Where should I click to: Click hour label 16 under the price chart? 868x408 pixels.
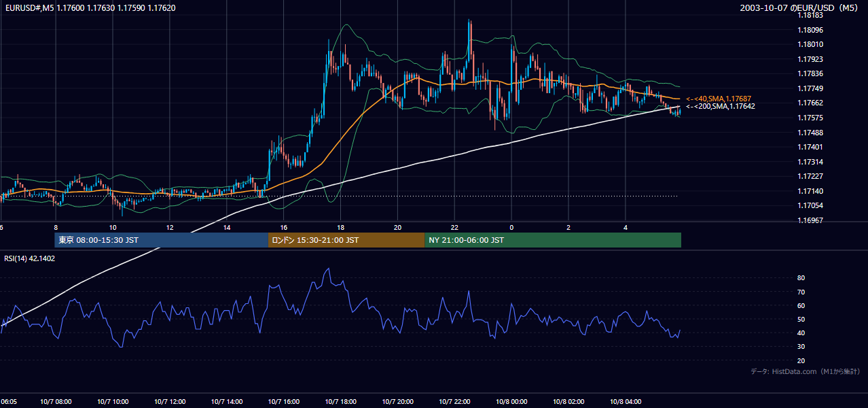click(284, 228)
